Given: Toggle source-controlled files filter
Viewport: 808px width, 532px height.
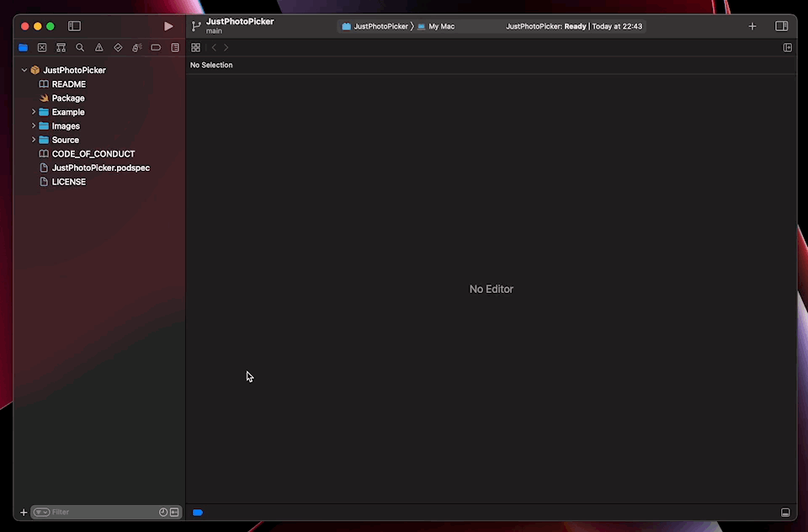Looking at the screenshot, I should (174, 512).
